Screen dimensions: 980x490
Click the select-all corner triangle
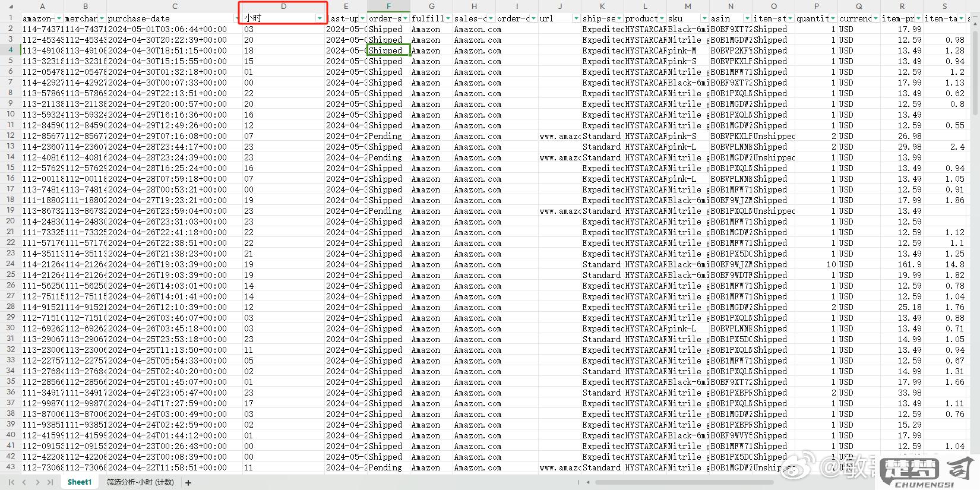pos(10,6)
